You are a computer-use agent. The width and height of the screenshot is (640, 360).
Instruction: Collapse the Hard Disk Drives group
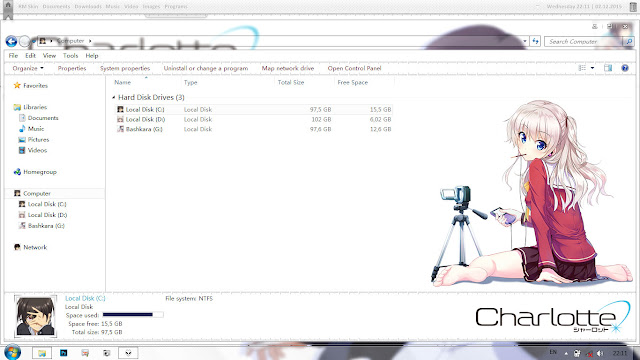113,98
